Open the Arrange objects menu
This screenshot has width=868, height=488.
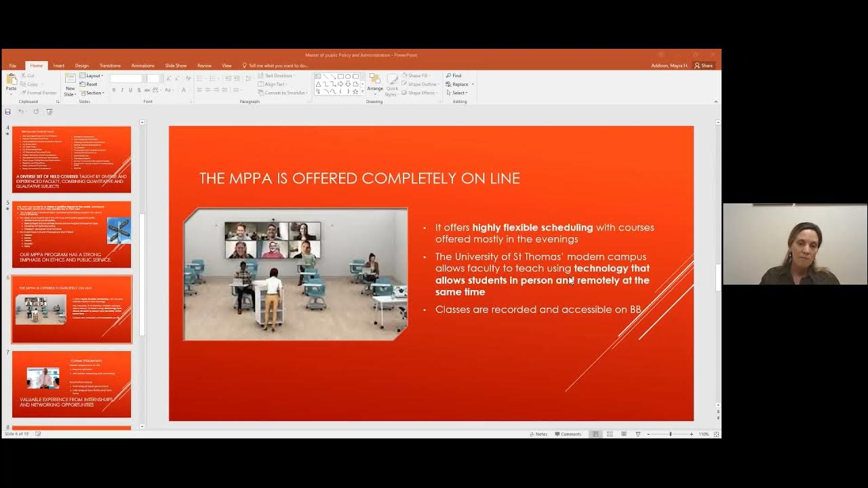click(375, 84)
